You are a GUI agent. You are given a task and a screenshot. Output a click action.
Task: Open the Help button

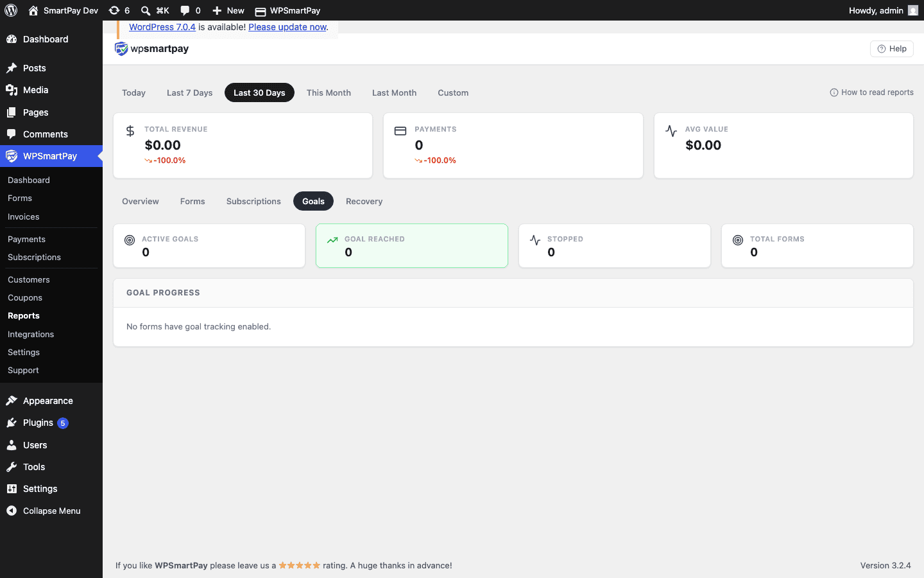click(892, 49)
